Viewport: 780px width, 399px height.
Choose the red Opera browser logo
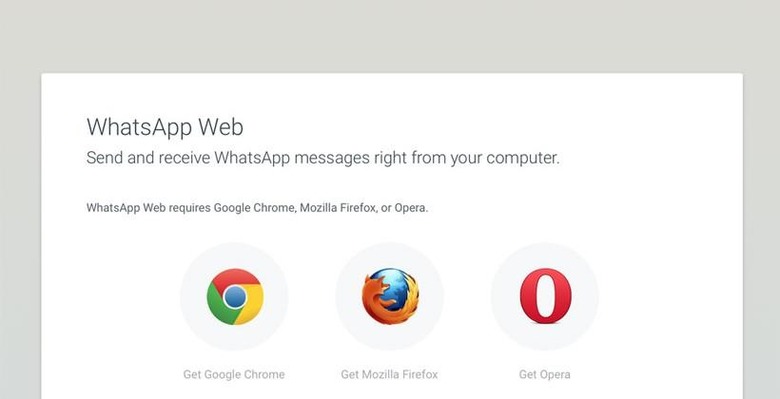pyautogui.click(x=546, y=296)
